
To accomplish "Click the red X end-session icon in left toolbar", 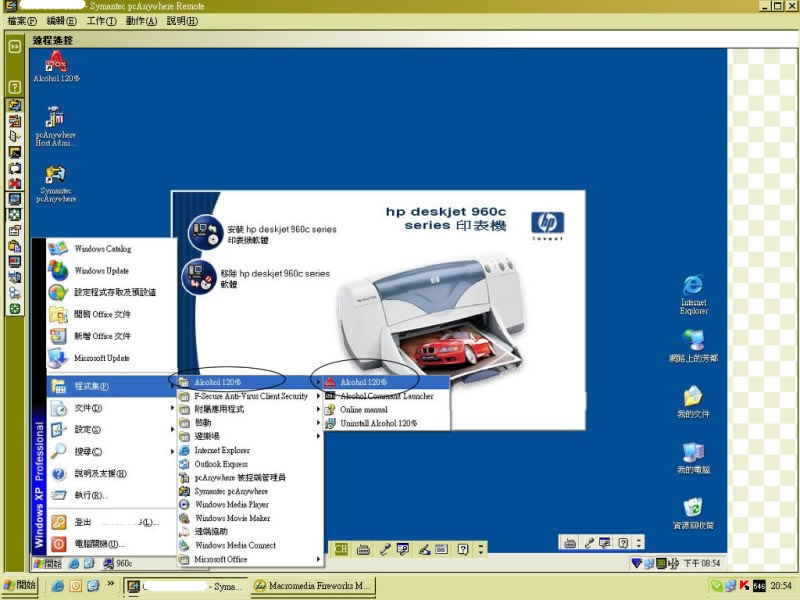I will [15, 183].
